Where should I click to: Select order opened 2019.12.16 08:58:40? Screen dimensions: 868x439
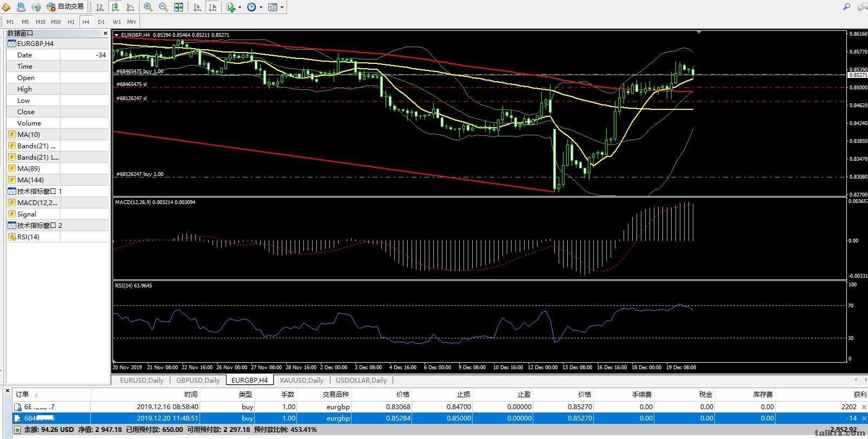440,407
